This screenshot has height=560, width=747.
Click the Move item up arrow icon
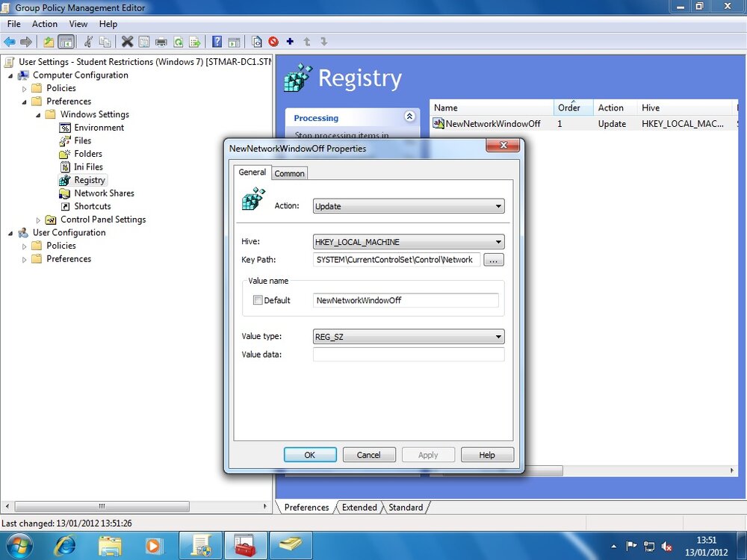307,42
